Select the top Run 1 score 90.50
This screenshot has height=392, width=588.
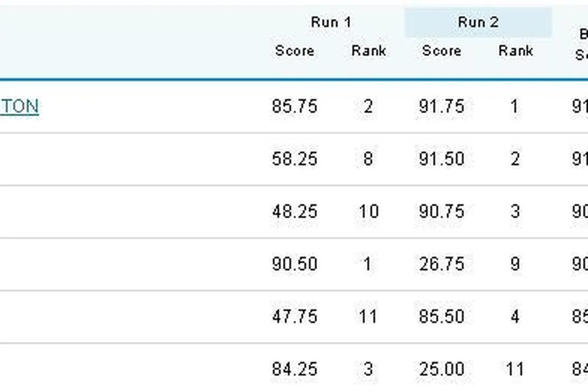(295, 264)
